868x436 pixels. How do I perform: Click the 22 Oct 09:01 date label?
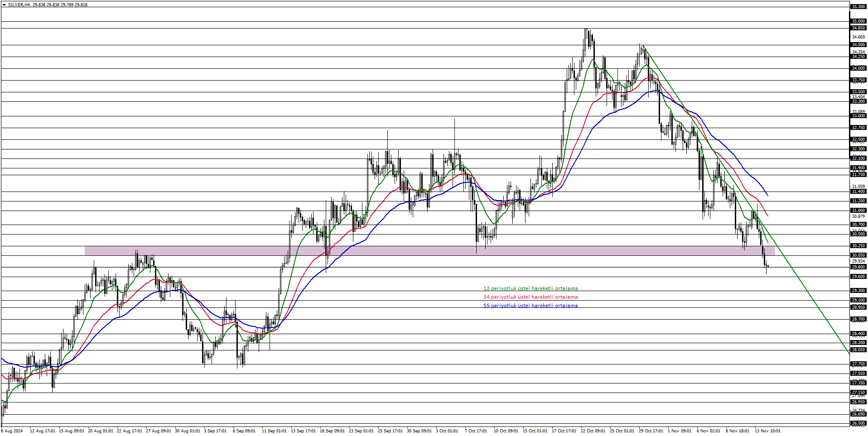pyautogui.click(x=593, y=431)
